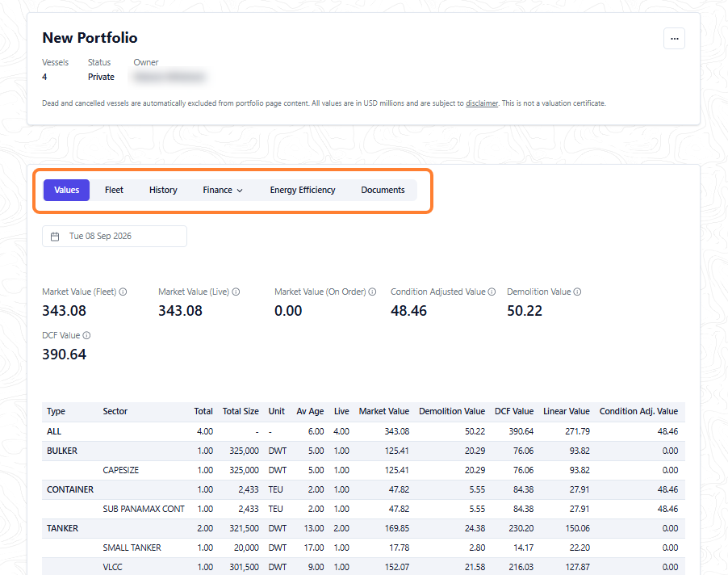The width and height of the screenshot is (728, 575).
Task: Show info for Demolition Value
Action: [577, 292]
